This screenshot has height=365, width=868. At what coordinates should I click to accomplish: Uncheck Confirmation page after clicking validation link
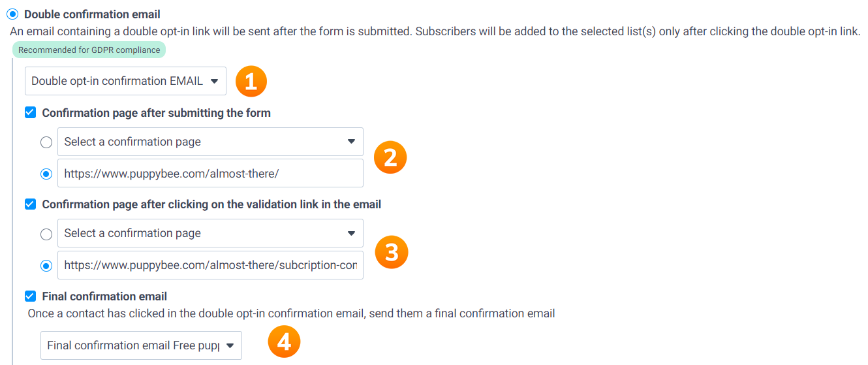pos(30,204)
